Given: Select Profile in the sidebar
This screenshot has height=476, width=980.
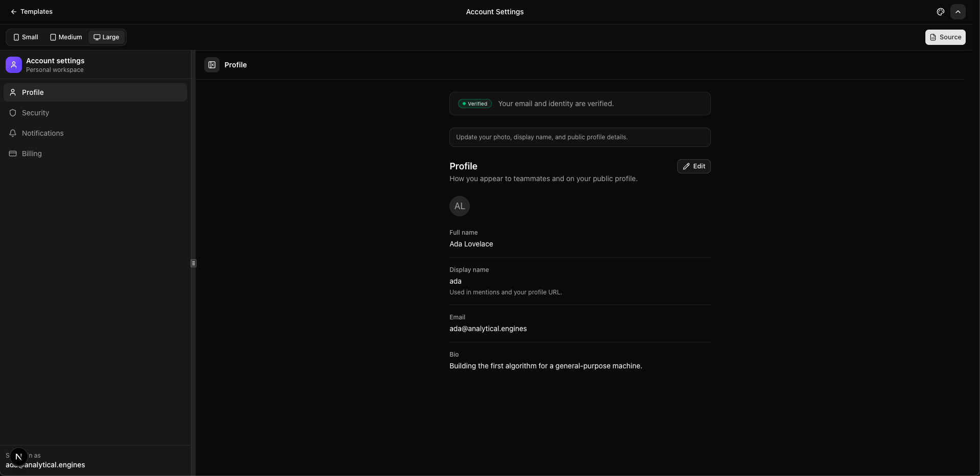Looking at the screenshot, I should 95,92.
